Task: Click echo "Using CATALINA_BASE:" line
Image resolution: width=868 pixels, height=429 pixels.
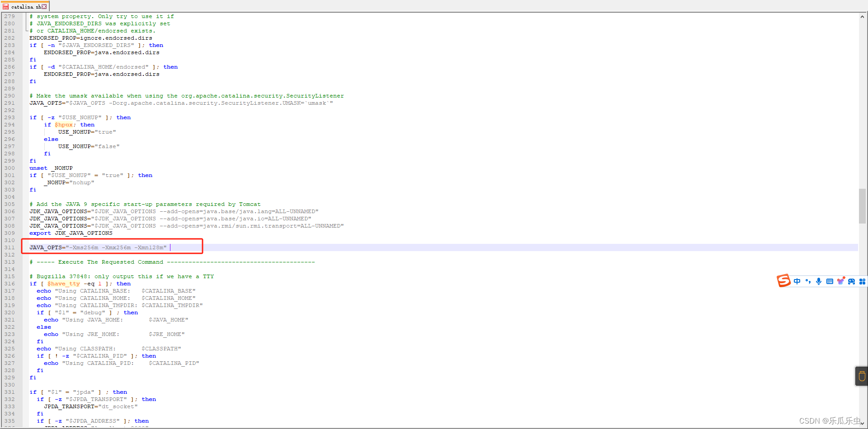Action: pos(116,291)
